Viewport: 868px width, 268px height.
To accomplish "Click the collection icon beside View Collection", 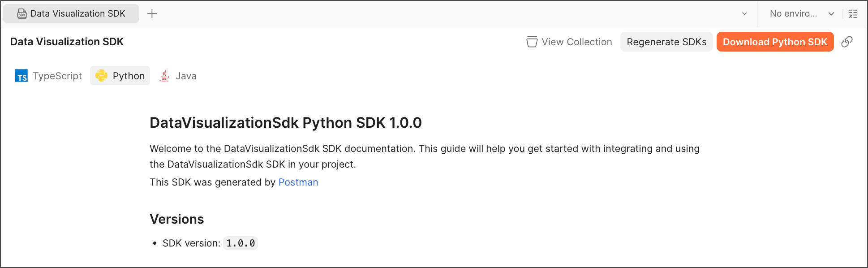I will point(532,42).
